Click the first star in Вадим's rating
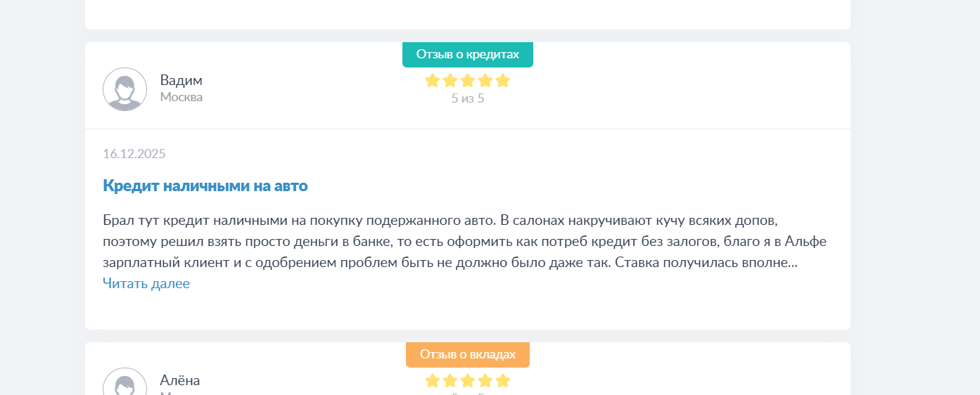 click(x=433, y=81)
